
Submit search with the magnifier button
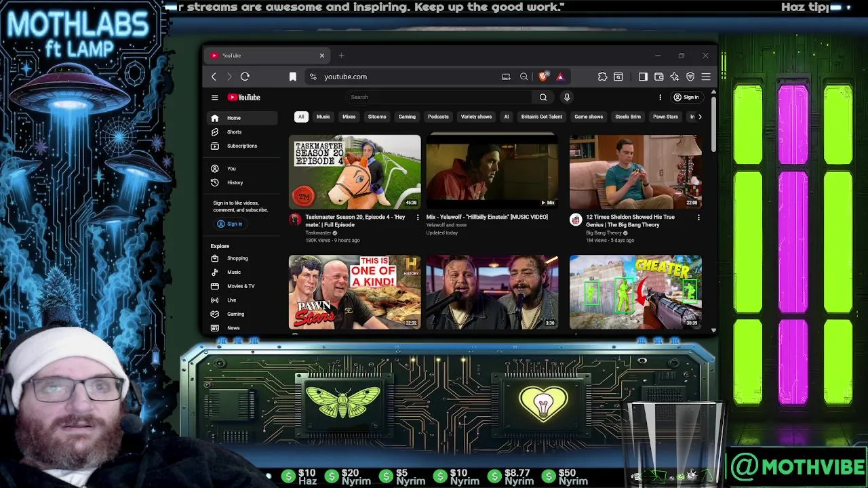(543, 97)
